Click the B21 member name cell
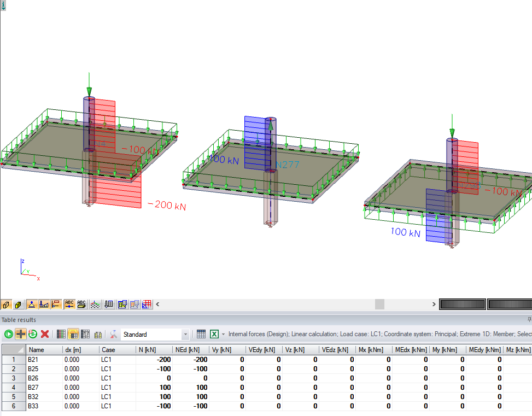532x416 pixels. point(44,360)
